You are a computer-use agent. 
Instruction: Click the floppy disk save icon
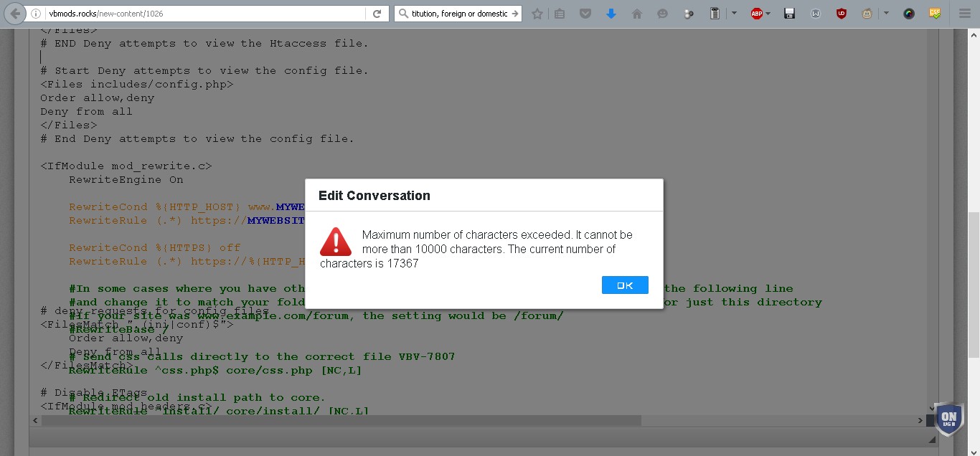pyautogui.click(x=790, y=13)
